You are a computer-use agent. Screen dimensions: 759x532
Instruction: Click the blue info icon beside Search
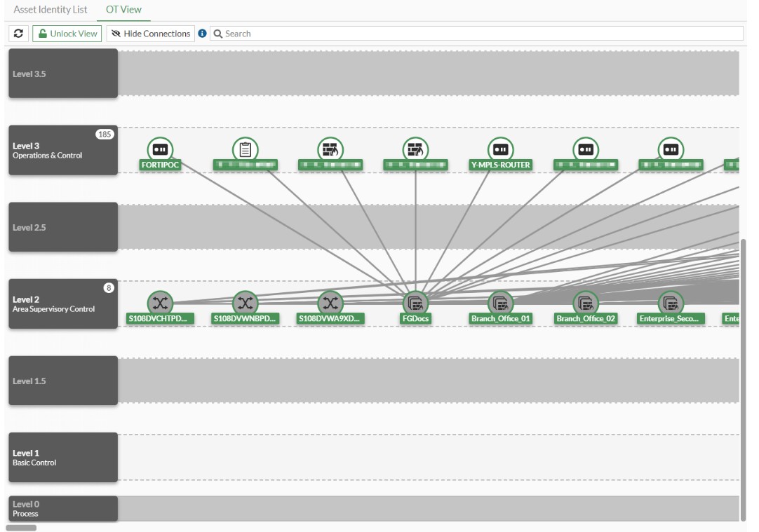tap(203, 34)
